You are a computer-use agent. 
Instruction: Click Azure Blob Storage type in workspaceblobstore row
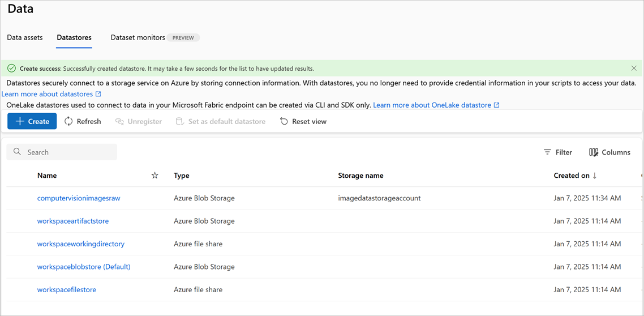[x=204, y=267]
